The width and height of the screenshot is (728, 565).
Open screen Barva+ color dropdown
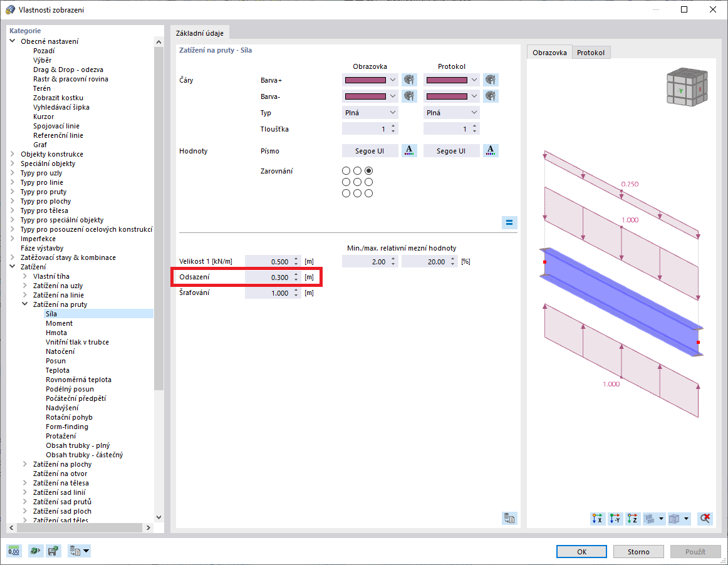[393, 80]
